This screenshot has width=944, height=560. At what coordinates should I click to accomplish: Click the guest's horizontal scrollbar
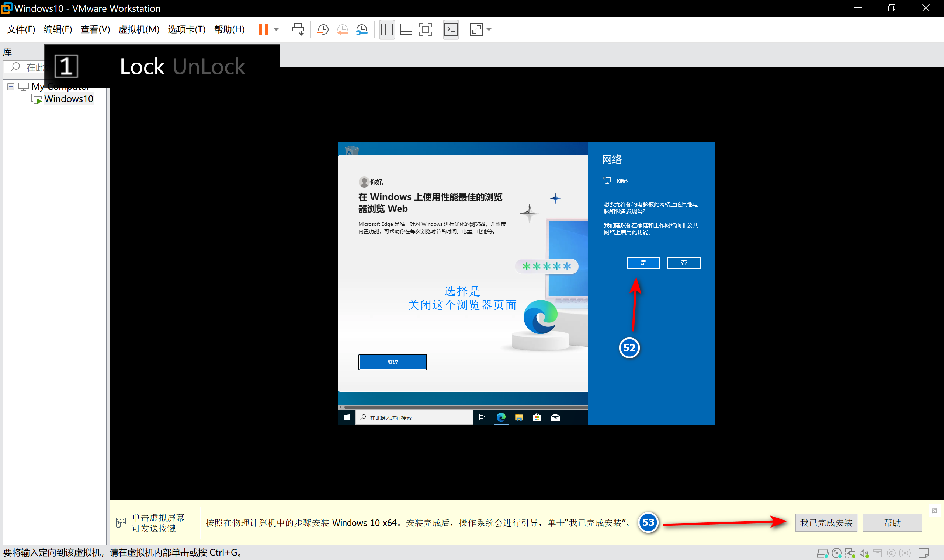465,407
